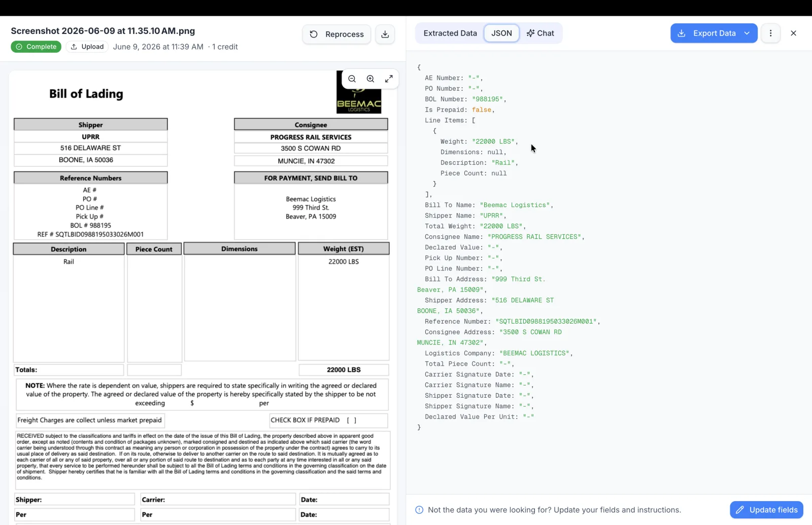812x525 pixels.
Task: Click the JSON Shipper Name value "UPRR"
Action: (x=491, y=216)
